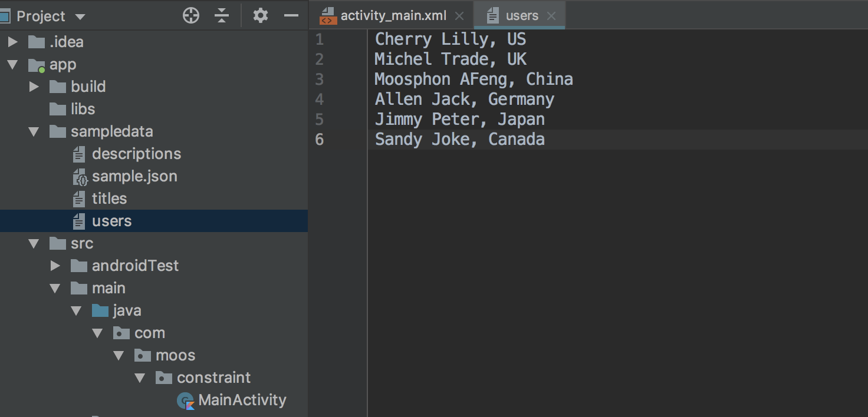Image resolution: width=868 pixels, height=417 pixels.
Task: Expand the .idea folder
Action: [12, 42]
